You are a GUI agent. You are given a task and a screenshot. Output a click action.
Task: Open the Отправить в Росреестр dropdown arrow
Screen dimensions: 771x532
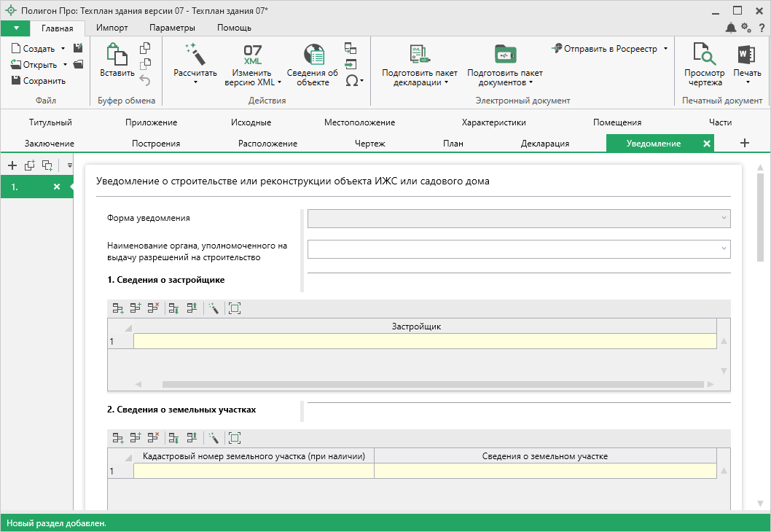pos(665,49)
